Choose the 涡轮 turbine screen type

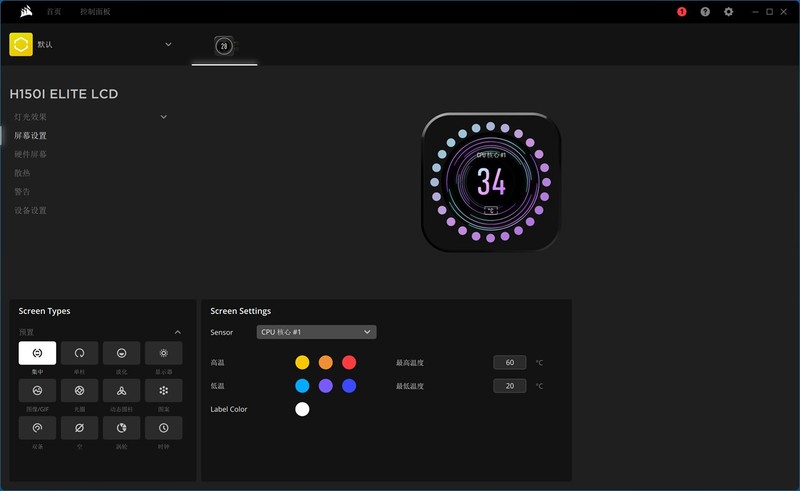pos(121,428)
